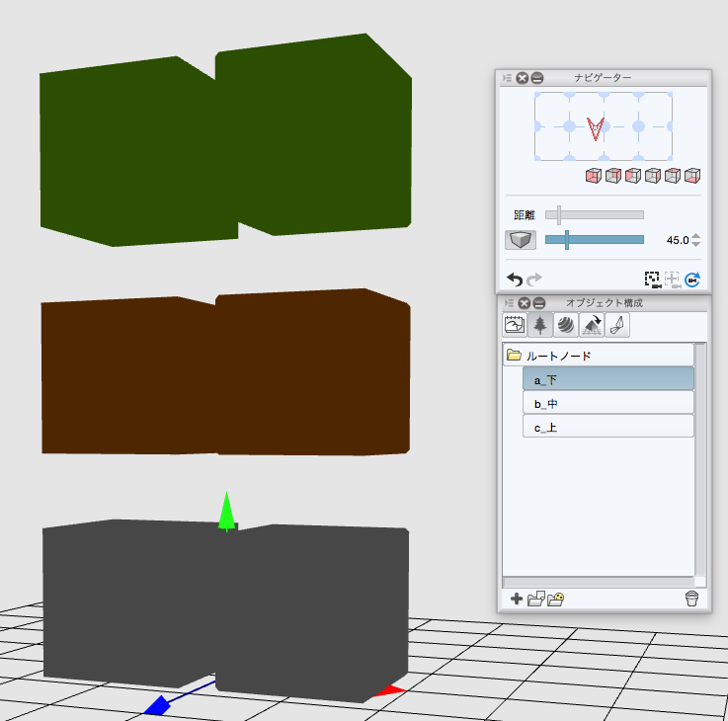Image resolution: width=728 pixels, height=721 pixels.
Task: Click the add-from-file folder icon
Action: pyautogui.click(x=535, y=599)
